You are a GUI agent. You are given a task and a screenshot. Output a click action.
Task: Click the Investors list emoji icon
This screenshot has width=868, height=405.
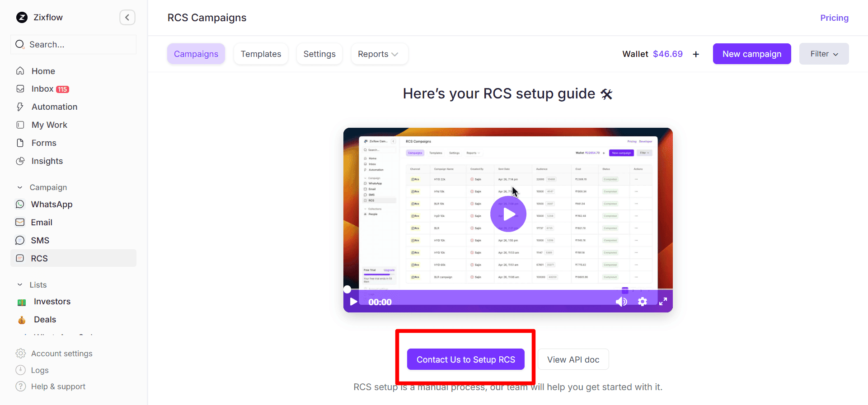[22, 302]
